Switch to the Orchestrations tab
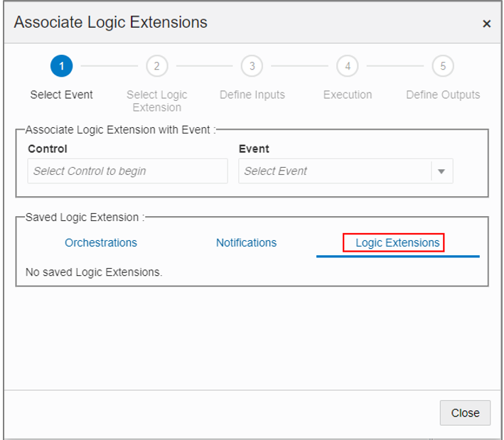The image size is (504, 440). point(101,242)
